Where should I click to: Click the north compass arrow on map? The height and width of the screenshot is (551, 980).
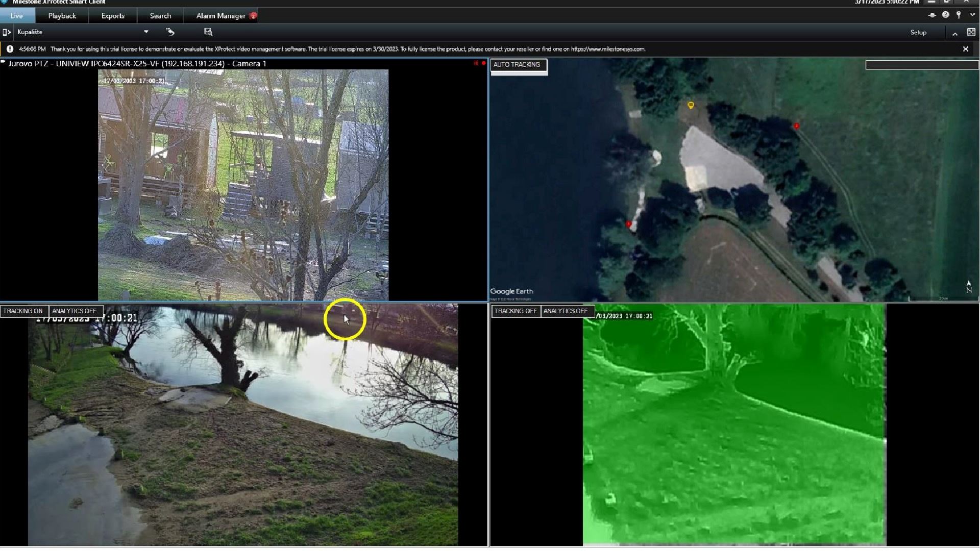[x=969, y=286]
